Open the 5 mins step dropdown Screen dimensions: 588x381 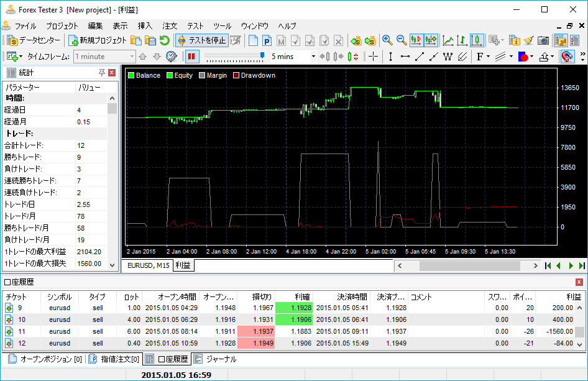coord(313,57)
